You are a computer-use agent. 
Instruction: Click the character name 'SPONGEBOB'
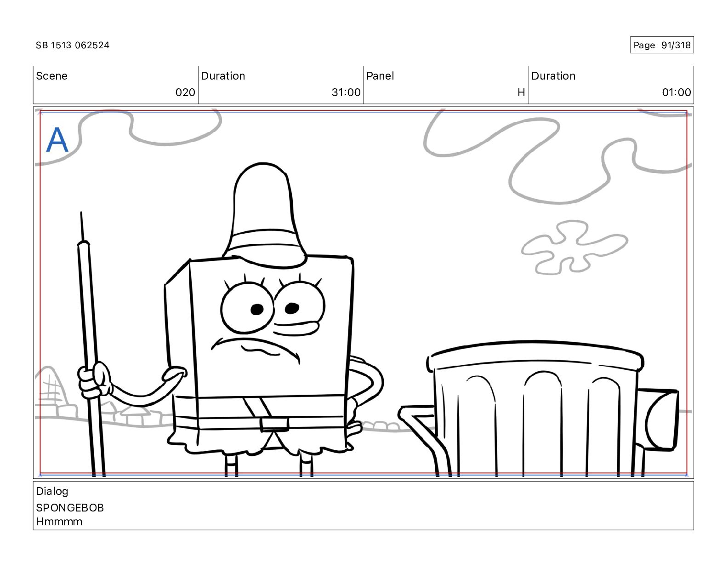pyautogui.click(x=70, y=508)
